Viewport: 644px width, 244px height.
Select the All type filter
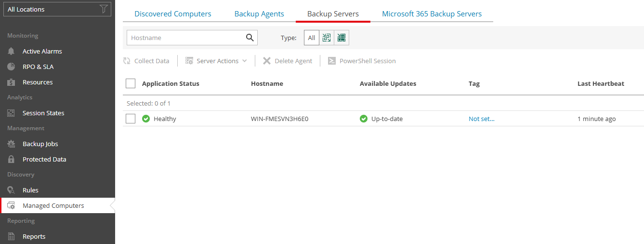pos(312,38)
